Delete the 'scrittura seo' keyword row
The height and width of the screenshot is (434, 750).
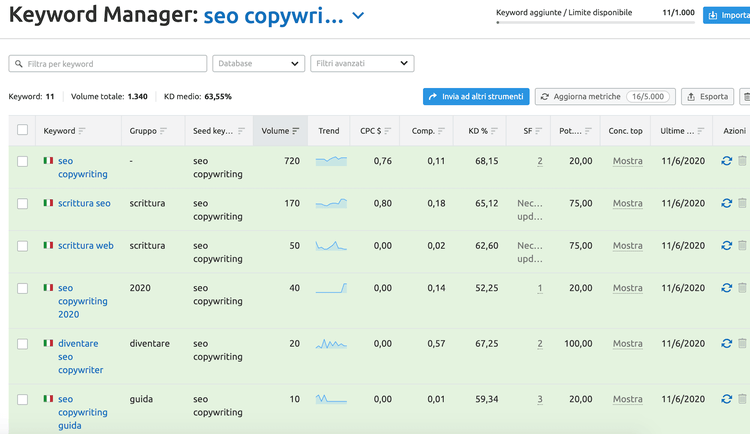point(742,203)
